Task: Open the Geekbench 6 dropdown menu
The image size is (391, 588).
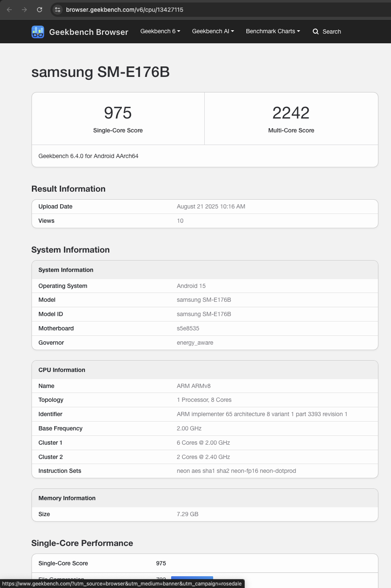Action: pyautogui.click(x=160, y=31)
